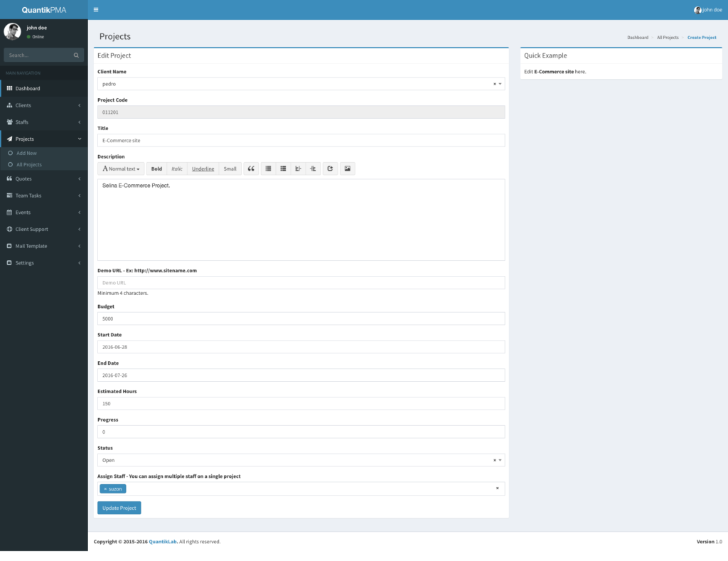Click the Progress field showing 0
The width and height of the screenshot is (728, 561).
[301, 432]
